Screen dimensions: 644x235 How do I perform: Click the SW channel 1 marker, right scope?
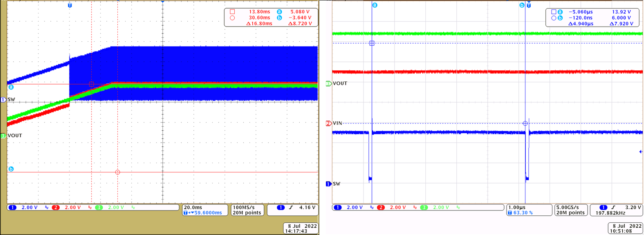click(x=328, y=184)
